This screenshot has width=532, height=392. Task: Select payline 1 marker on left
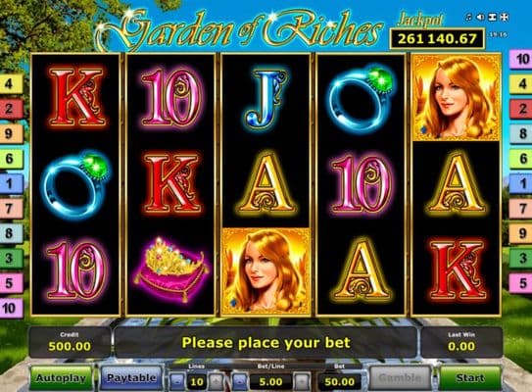coord(11,183)
